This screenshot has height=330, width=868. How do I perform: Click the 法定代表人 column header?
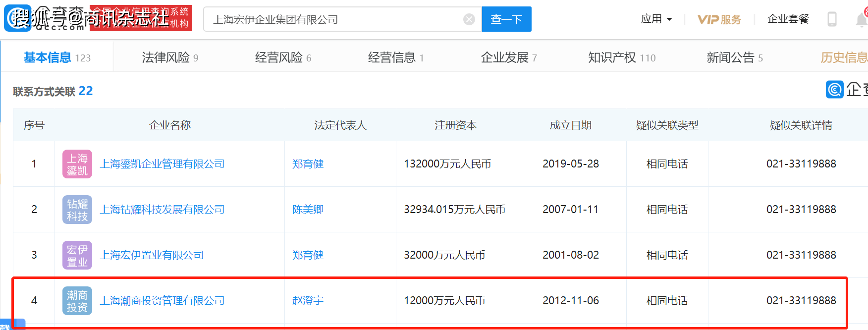[340, 125]
